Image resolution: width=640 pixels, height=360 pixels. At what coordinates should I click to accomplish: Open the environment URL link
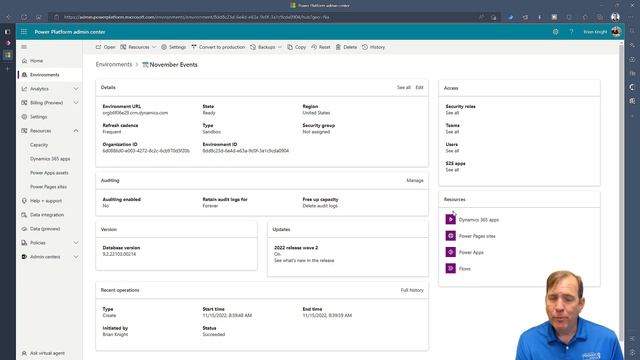tap(135, 113)
